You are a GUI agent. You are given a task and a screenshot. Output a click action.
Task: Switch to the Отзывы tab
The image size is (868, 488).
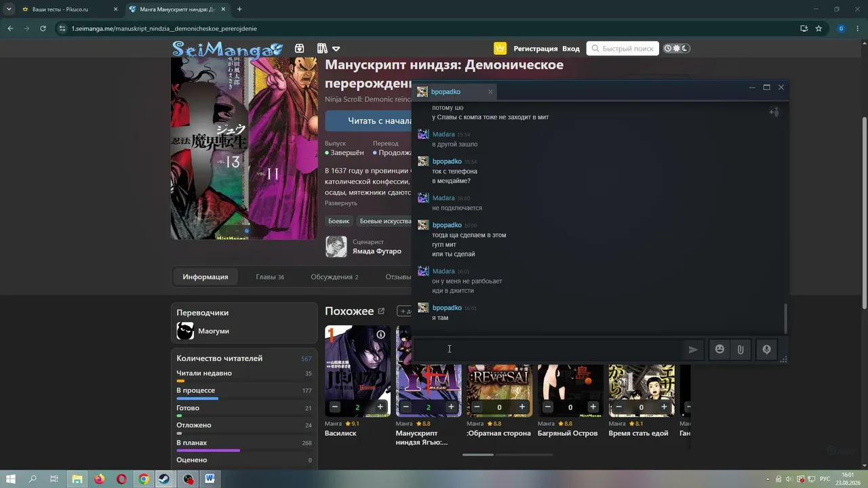coord(398,277)
